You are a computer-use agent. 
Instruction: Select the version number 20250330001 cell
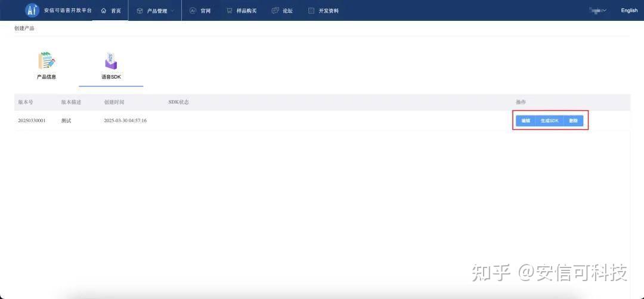coord(32,120)
